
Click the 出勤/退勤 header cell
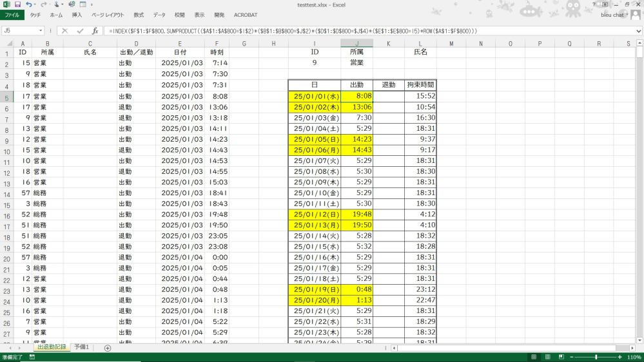137,53
